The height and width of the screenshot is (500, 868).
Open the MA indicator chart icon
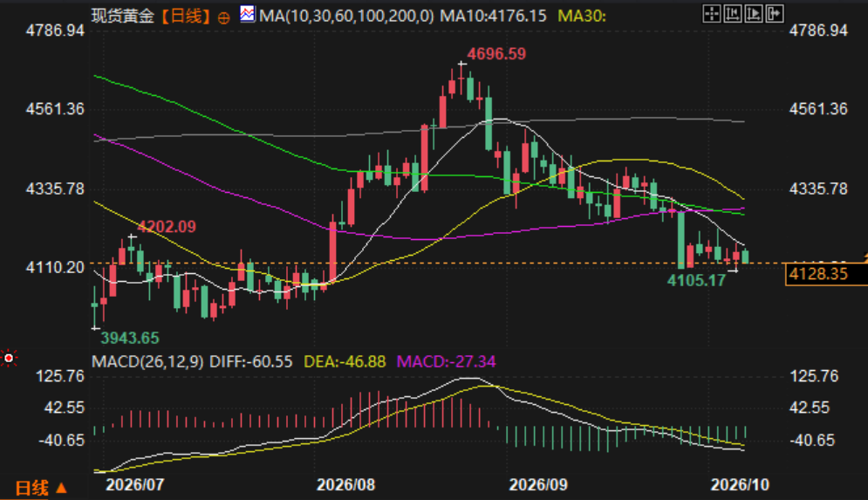click(248, 14)
